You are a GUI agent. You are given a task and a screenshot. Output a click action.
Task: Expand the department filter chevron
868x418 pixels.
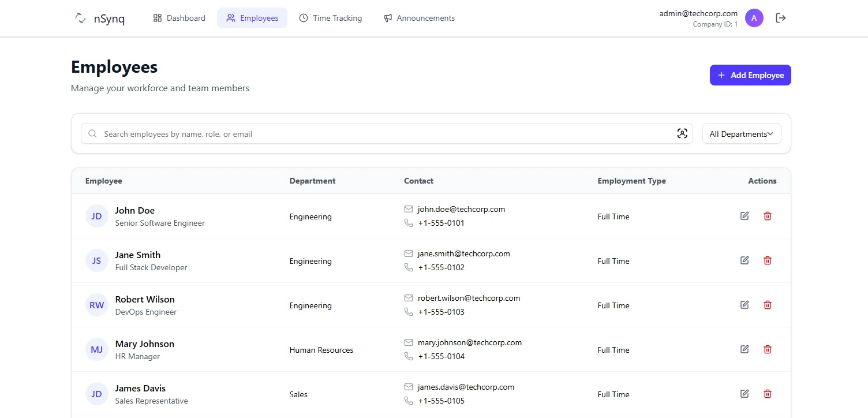(771, 133)
